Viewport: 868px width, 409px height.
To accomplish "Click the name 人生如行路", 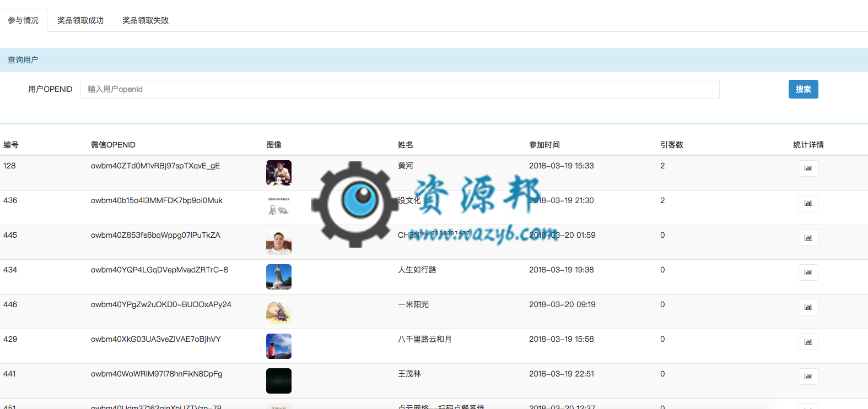I will (x=417, y=270).
